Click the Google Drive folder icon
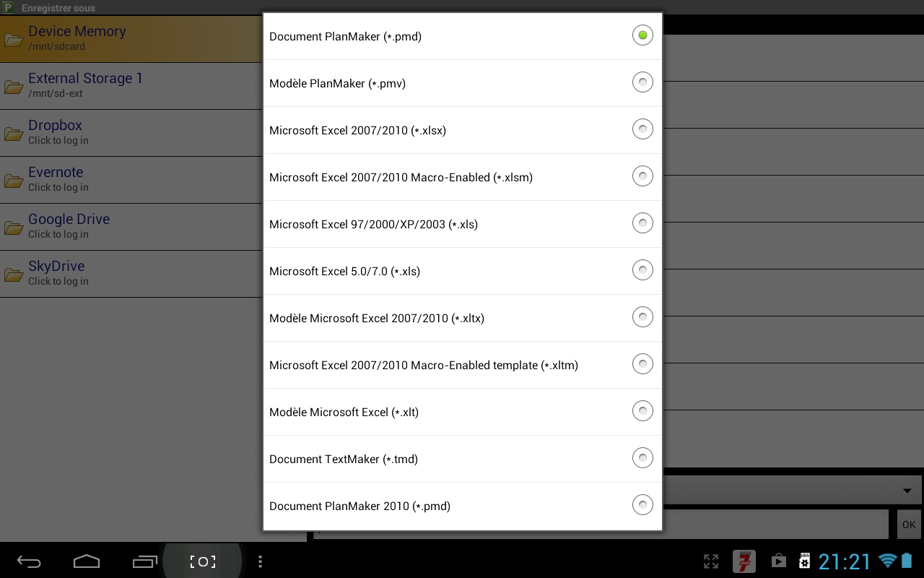Screen dimensions: 924x578 tap(14, 228)
